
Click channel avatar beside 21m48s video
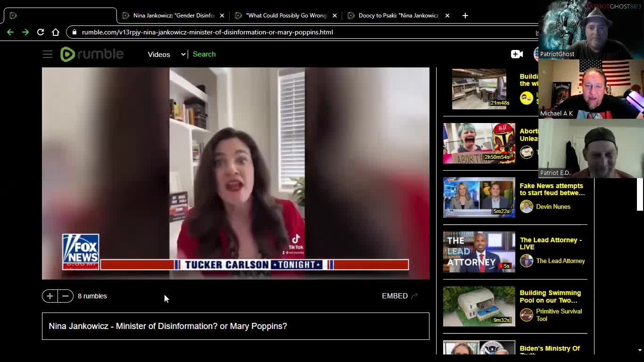pos(526,98)
